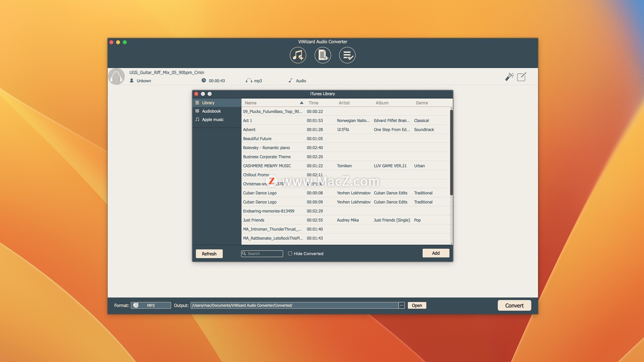Image resolution: width=644 pixels, height=362 pixels.
Task: Sort by the Artist column header
Action: coord(354,103)
